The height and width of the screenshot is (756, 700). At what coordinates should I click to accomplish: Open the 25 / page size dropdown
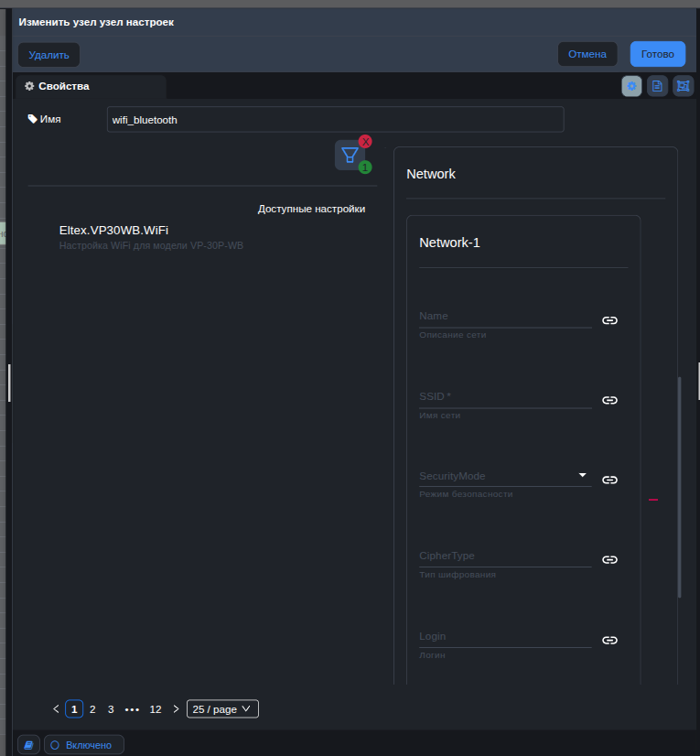click(x=222, y=709)
